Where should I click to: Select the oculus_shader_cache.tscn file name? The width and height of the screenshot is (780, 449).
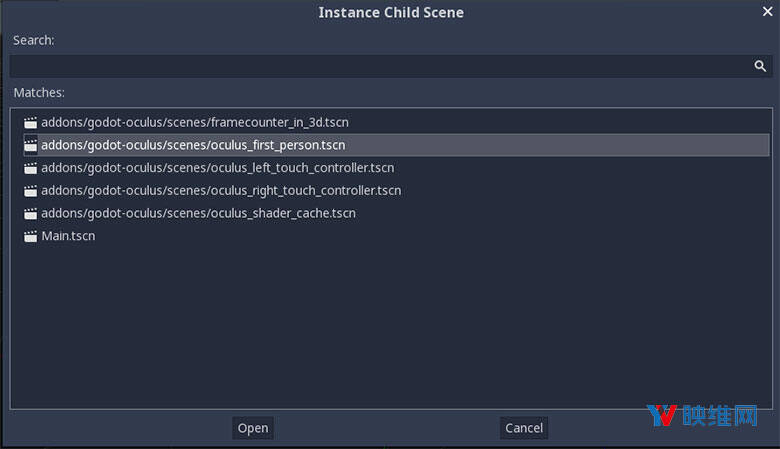pyautogui.click(x=198, y=214)
